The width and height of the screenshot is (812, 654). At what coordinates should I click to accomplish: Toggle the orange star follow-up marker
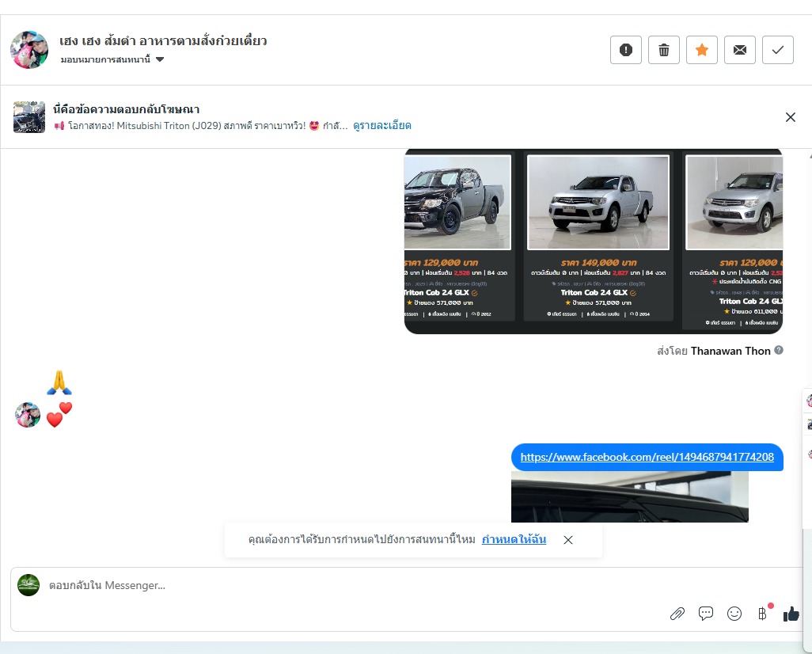[x=702, y=50]
